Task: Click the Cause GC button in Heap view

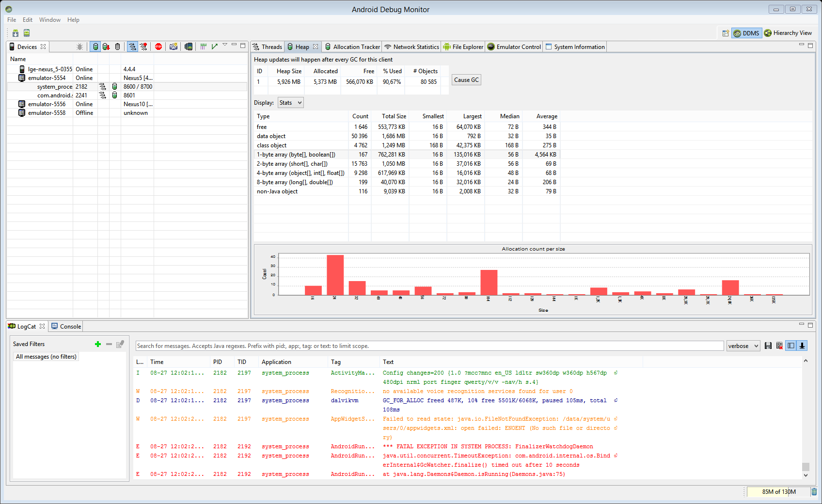Action: 466,80
